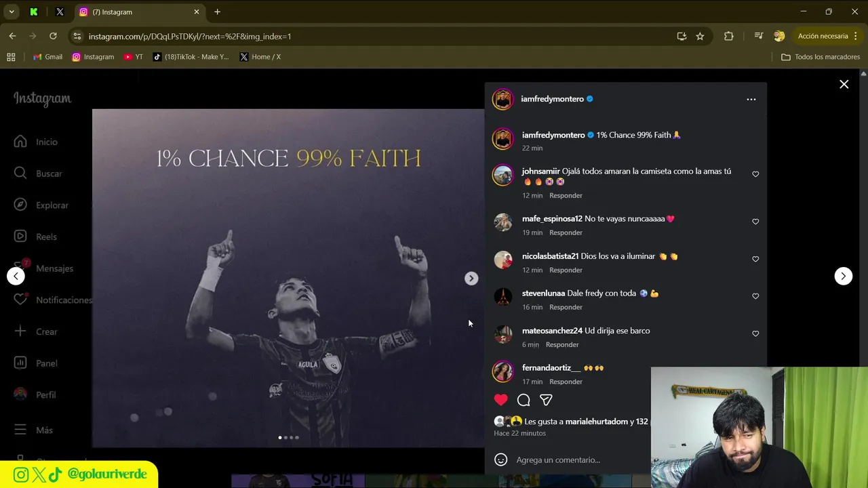Open the Instagram bookmark

(x=93, y=57)
